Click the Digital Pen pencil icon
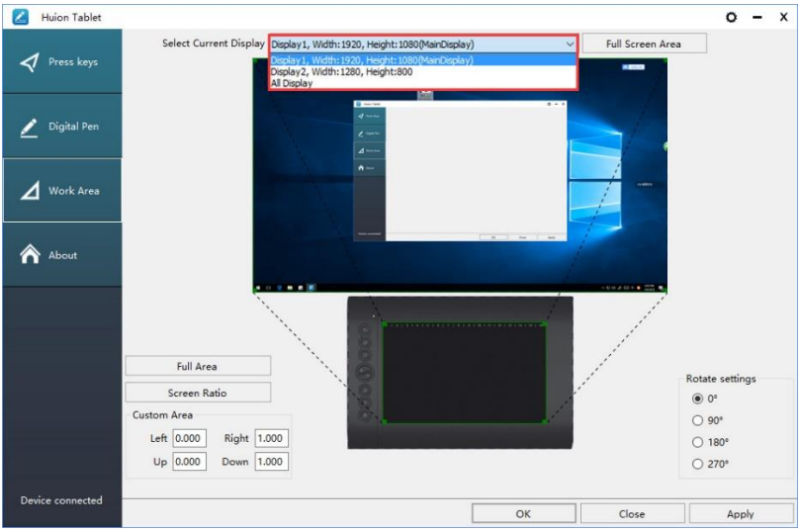Screen dimensions: 800x532 pyautogui.click(x=29, y=128)
